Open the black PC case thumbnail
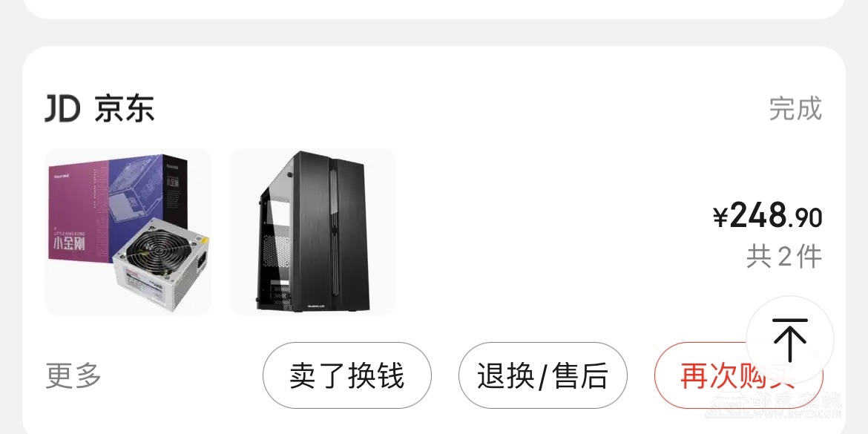 point(313,232)
